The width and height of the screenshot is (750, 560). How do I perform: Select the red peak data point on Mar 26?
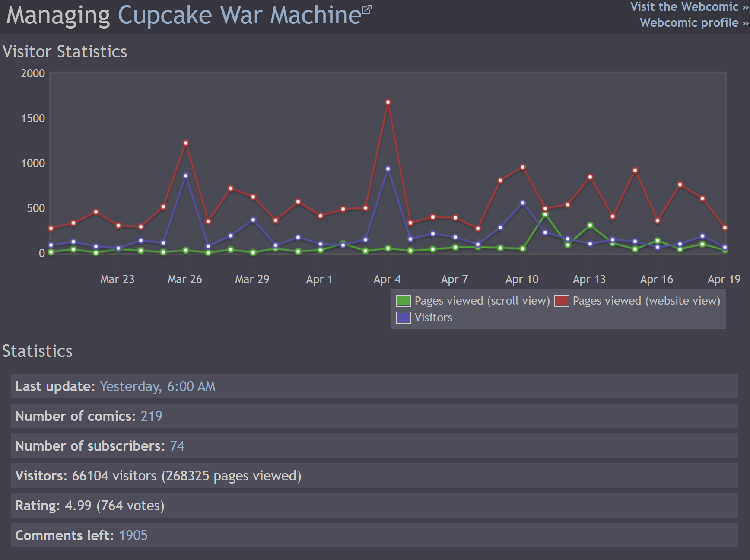tap(186, 143)
